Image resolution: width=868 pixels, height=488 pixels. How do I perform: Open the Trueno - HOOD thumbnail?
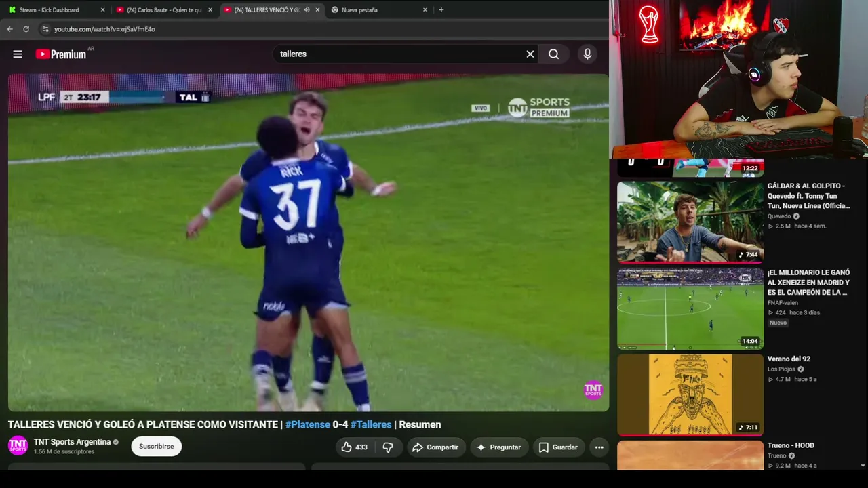tap(690, 455)
